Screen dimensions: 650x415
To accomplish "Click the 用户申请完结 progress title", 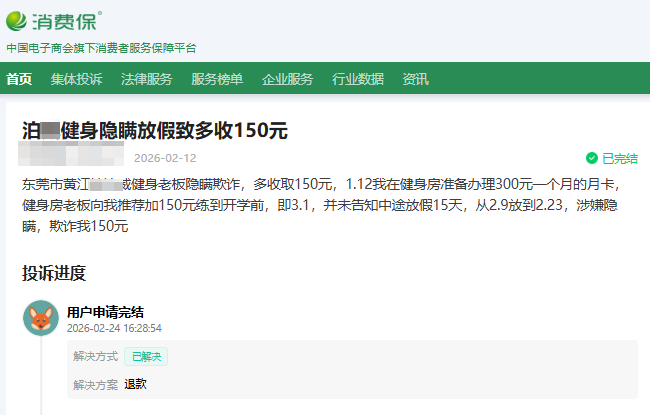I will pyautogui.click(x=105, y=312).
